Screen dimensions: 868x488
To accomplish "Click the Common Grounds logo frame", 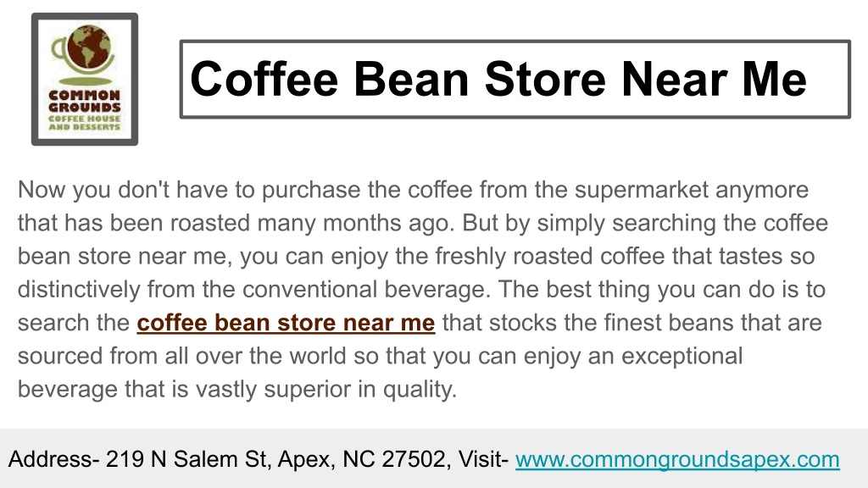I will pos(85,79).
